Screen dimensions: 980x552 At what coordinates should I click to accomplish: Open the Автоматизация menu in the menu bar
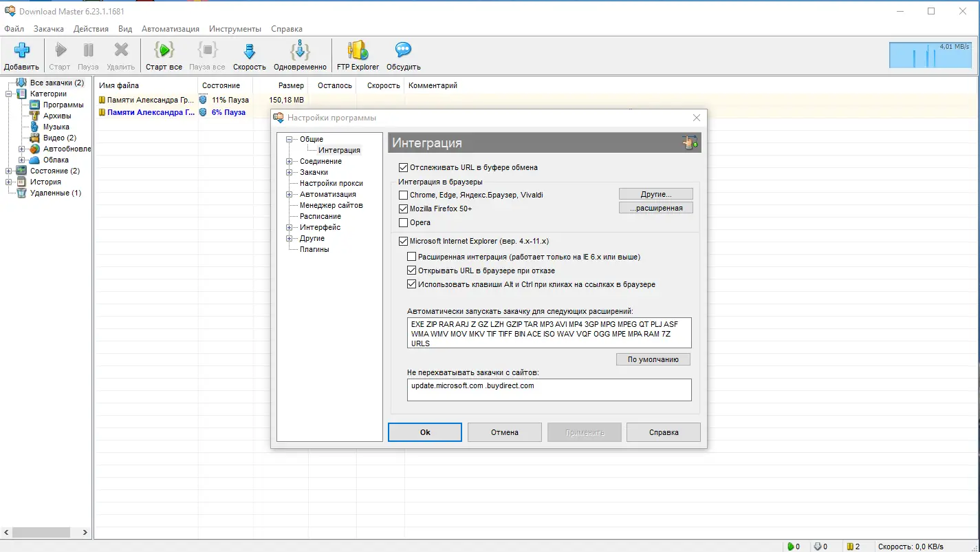[171, 29]
